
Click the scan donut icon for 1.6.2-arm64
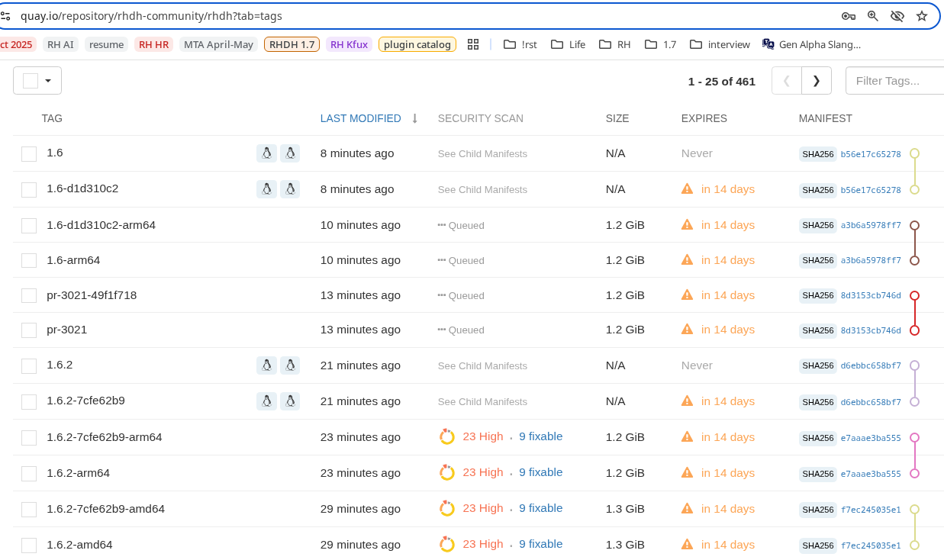447,472
